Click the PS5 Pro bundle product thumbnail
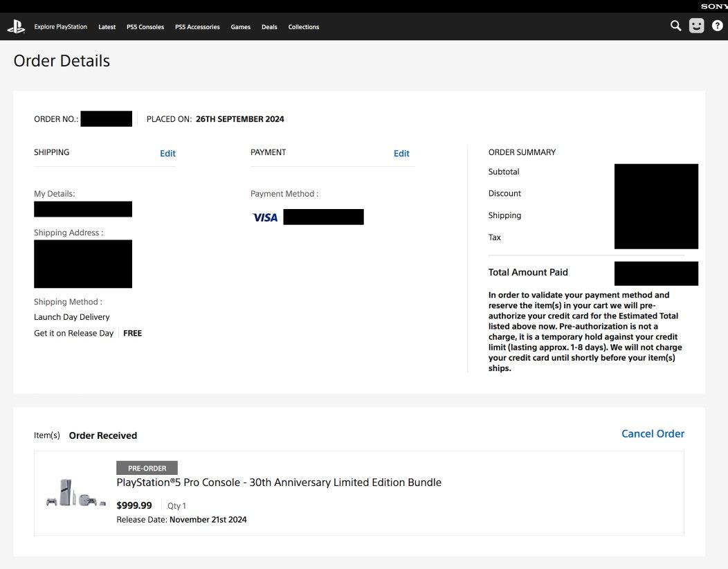Screen dimensions: 728x569 click(75, 494)
